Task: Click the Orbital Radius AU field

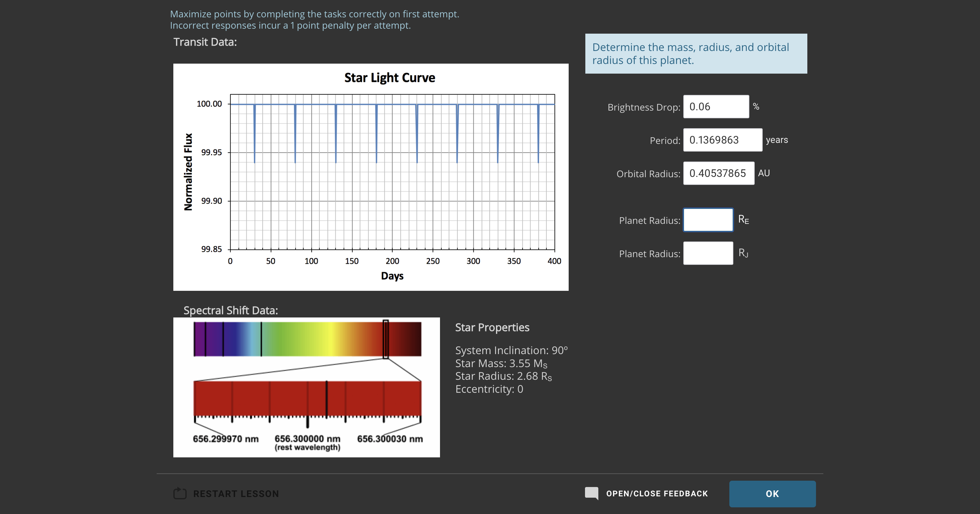Action: (x=718, y=173)
